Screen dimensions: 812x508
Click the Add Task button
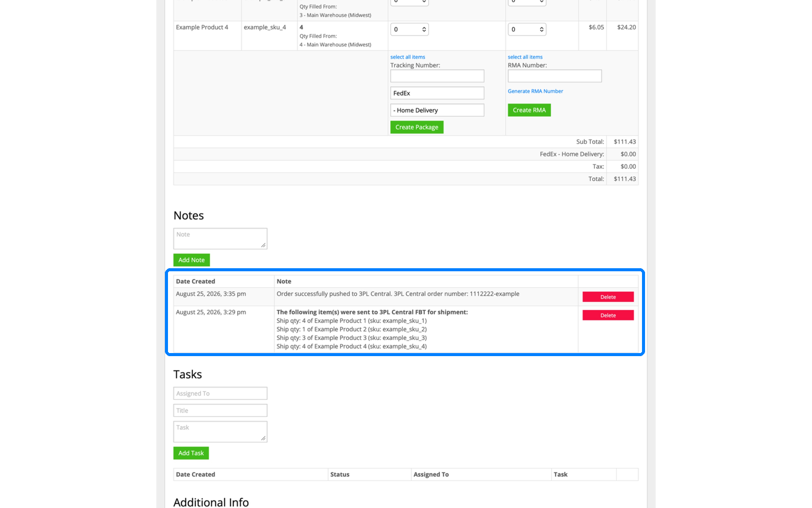pos(191,453)
